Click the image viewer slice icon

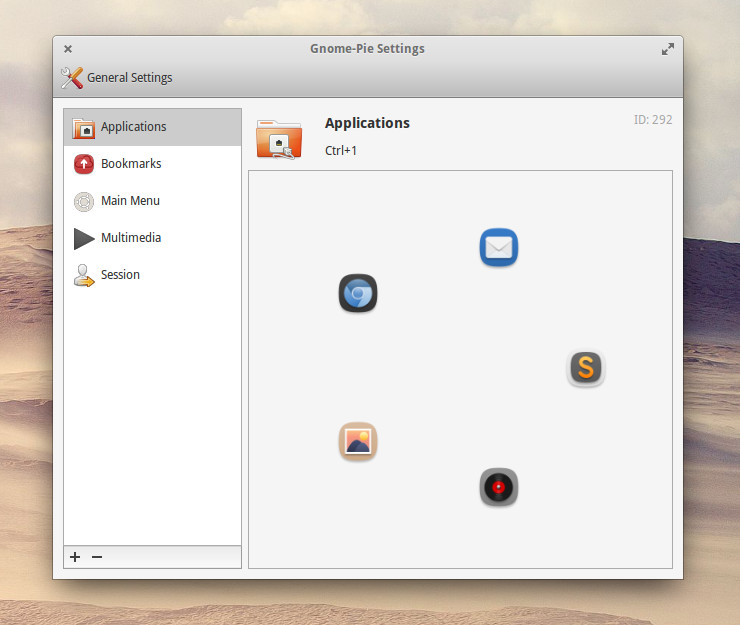(x=358, y=441)
